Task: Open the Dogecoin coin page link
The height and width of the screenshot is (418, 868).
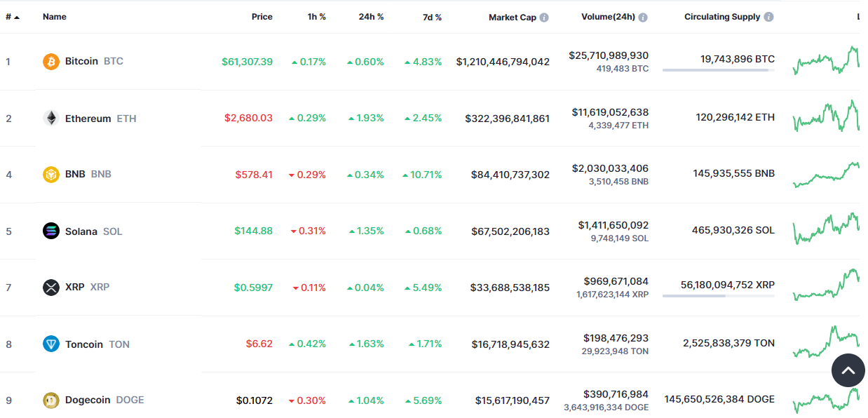Action: (x=93, y=400)
